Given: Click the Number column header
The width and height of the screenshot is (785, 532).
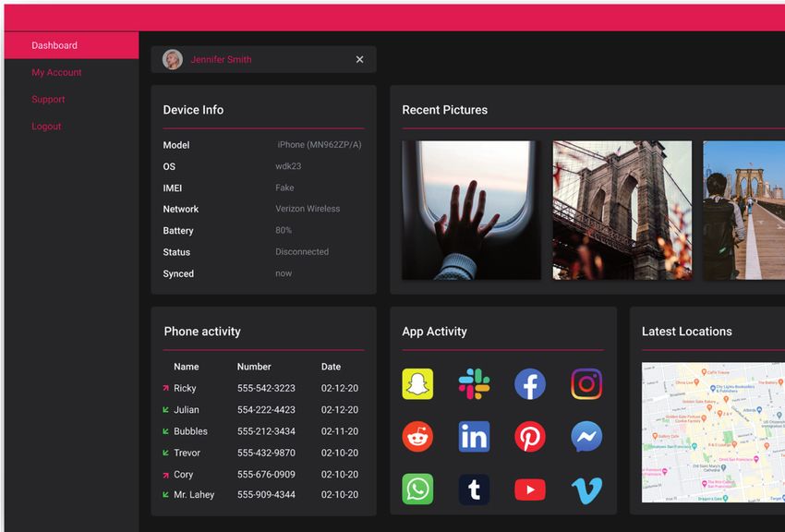Looking at the screenshot, I should coord(254,367).
